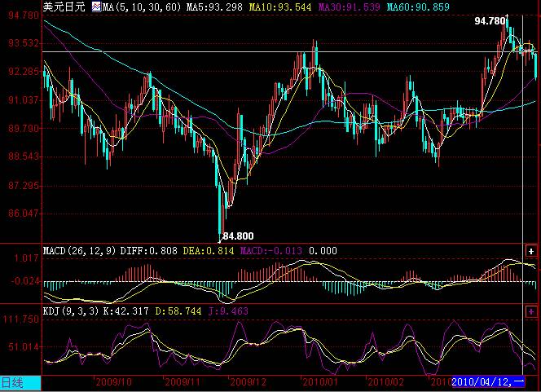Click the DEA:0.814 value
The height and width of the screenshot is (392, 541).
point(208,250)
